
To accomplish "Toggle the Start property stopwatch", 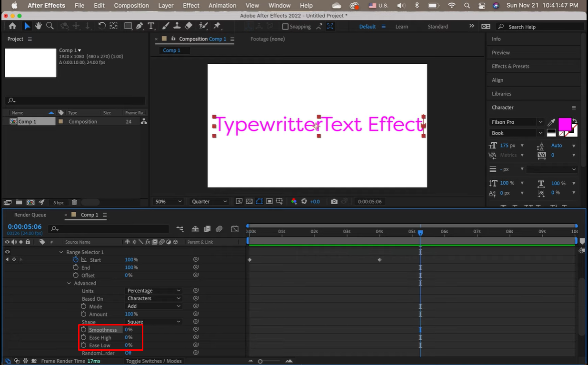I will (76, 259).
